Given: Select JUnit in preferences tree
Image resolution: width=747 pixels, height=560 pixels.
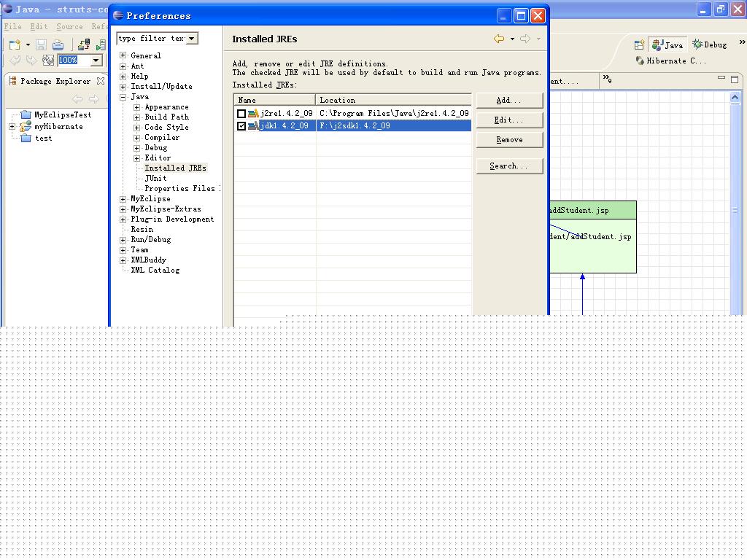Looking at the screenshot, I should click(x=156, y=178).
